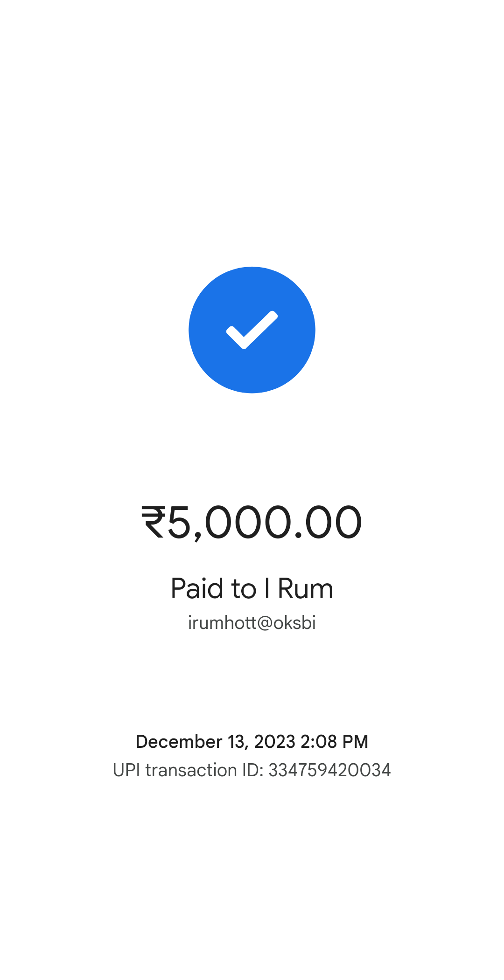Click the "UPI transaction ID:" label
The height and width of the screenshot is (980, 504).
(x=189, y=770)
